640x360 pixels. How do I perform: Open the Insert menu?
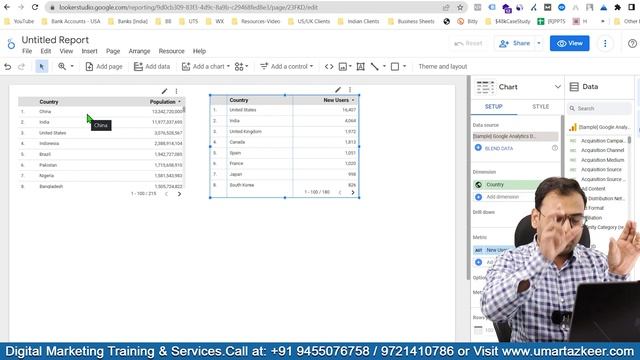click(89, 51)
